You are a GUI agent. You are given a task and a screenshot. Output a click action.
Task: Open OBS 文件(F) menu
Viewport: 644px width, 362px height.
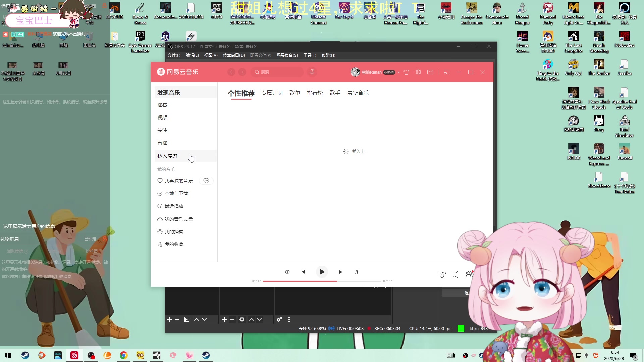[x=174, y=55]
